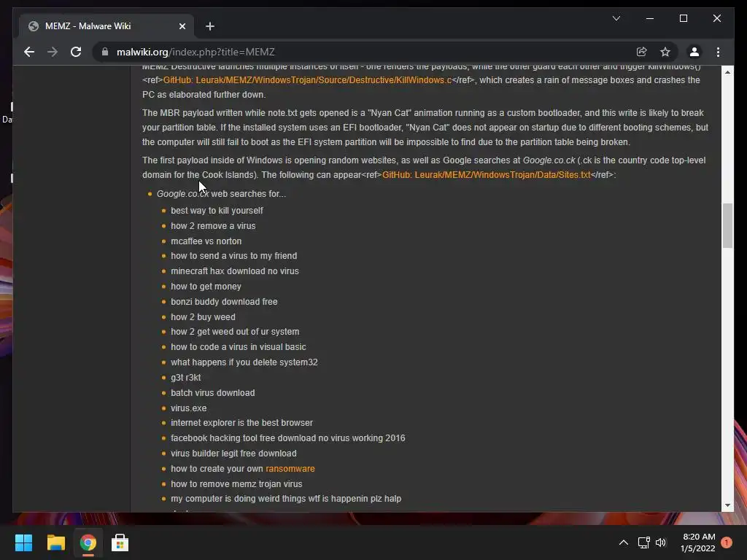Viewport: 747px width, 560px height.
Task: Click the 'how 2 buy weed' item
Action: (x=203, y=316)
